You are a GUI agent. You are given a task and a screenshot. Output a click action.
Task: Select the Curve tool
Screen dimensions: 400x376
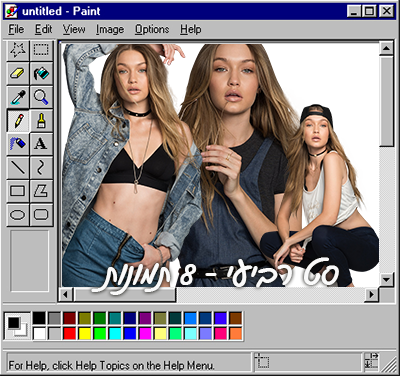click(x=41, y=167)
